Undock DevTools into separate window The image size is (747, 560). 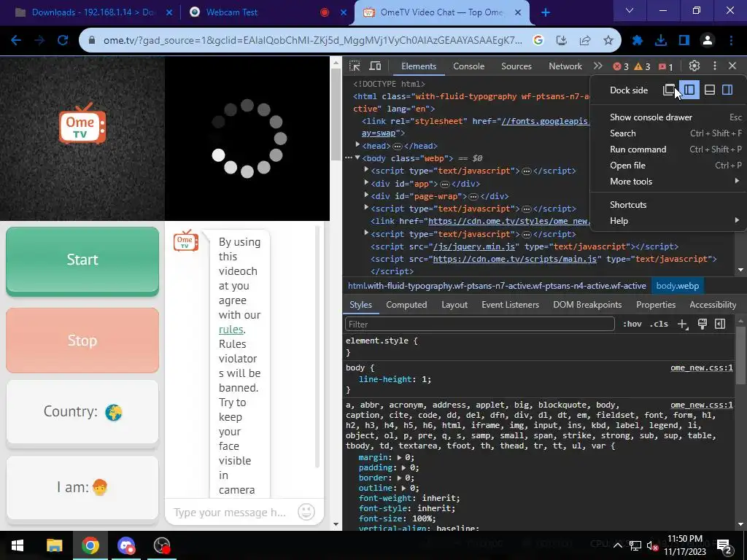pos(670,90)
